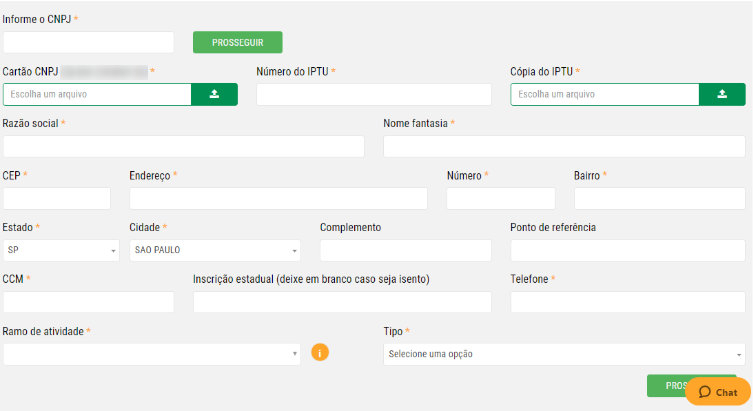Click the Cartão CNPJ 'Escolha um arquivo' file field
The height and width of the screenshot is (411, 753).
pos(97,94)
